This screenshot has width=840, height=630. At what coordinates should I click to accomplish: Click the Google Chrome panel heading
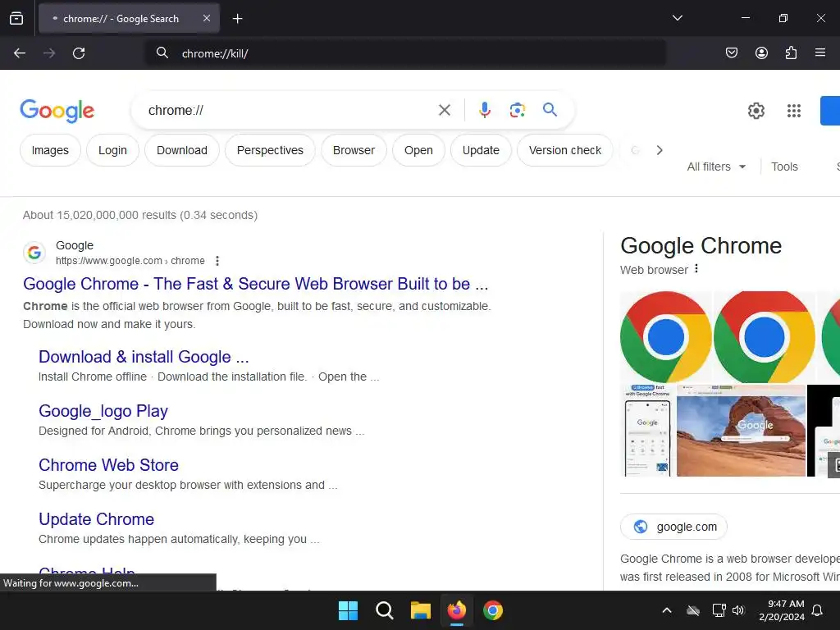tap(701, 246)
